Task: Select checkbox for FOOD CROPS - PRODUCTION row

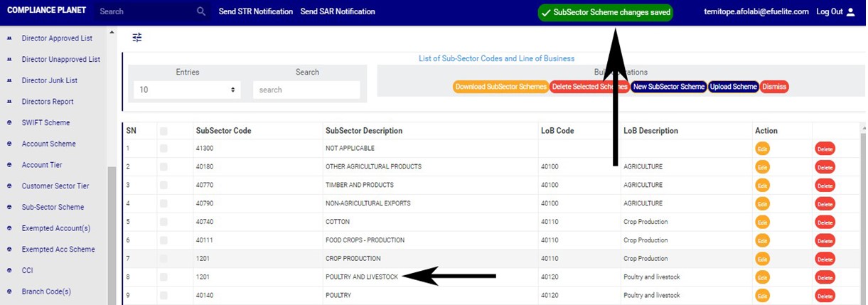Action: click(164, 240)
